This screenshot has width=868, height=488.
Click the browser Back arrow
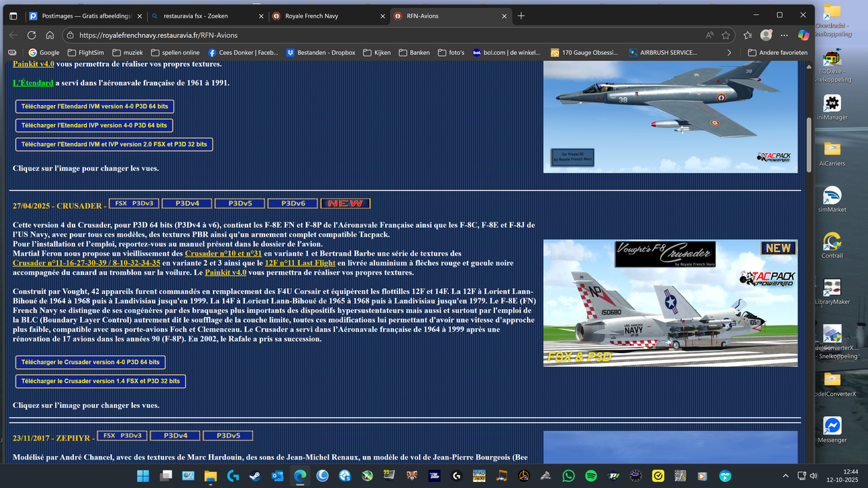(x=14, y=35)
